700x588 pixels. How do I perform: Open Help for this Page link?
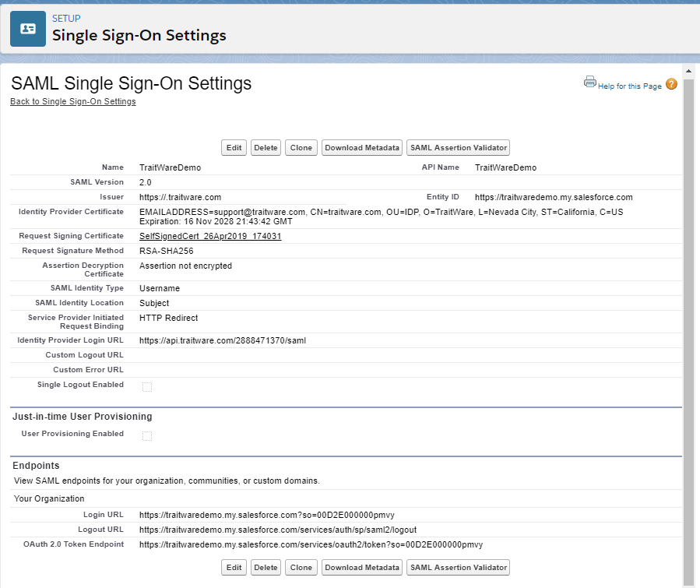(x=629, y=86)
